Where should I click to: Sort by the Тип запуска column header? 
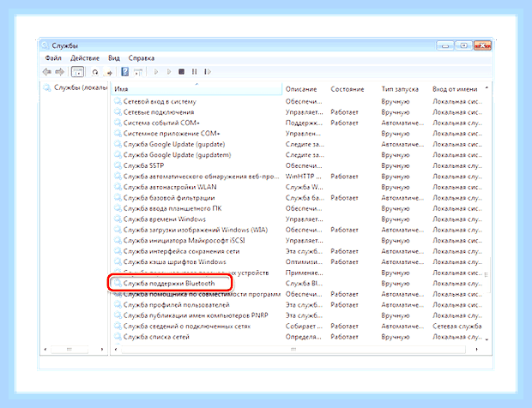pyautogui.click(x=400, y=89)
